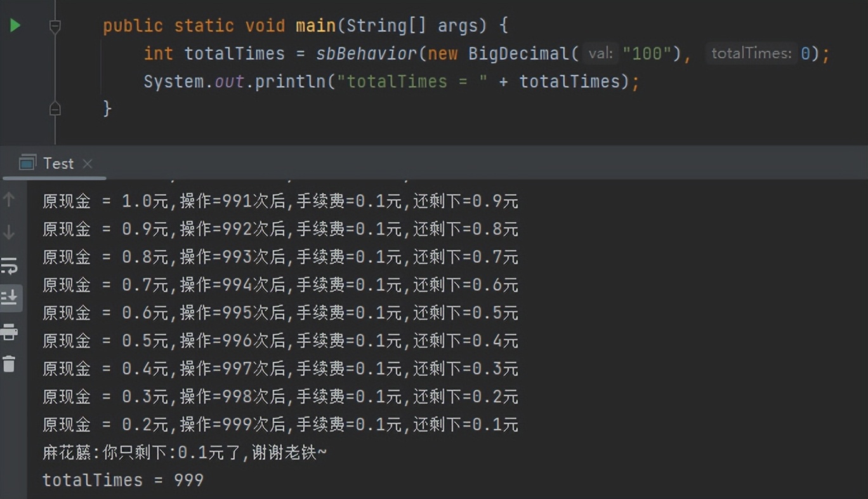Click the 100 string literal in code
868x499 pixels.
[647, 53]
